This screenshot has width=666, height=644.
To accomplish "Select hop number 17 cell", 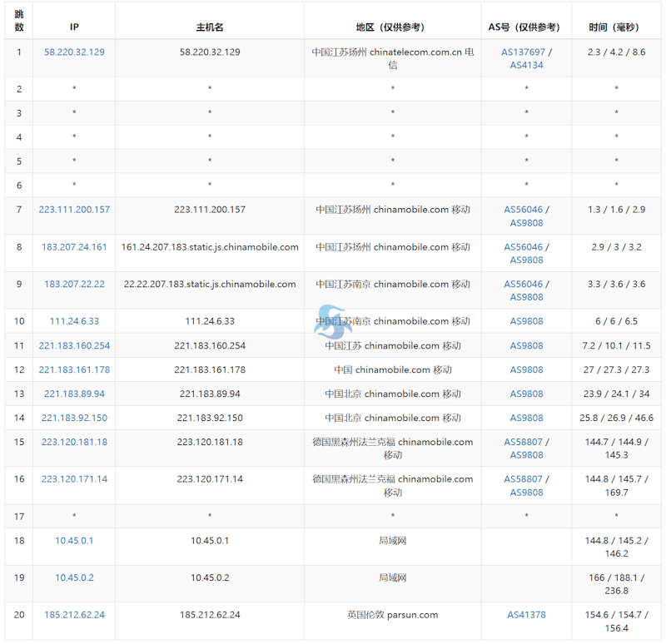I will pyautogui.click(x=19, y=516).
